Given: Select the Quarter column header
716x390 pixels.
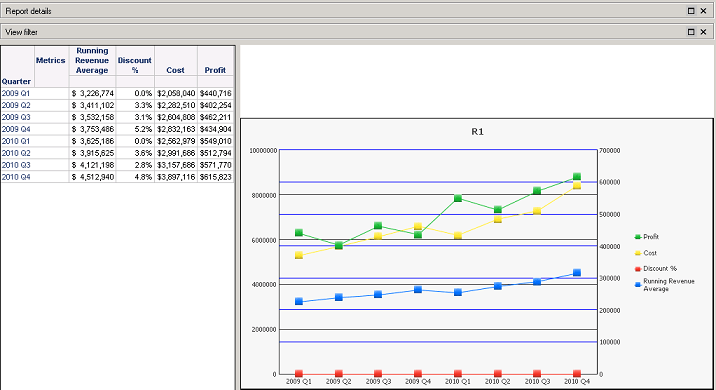Looking at the screenshot, I should (16, 81).
